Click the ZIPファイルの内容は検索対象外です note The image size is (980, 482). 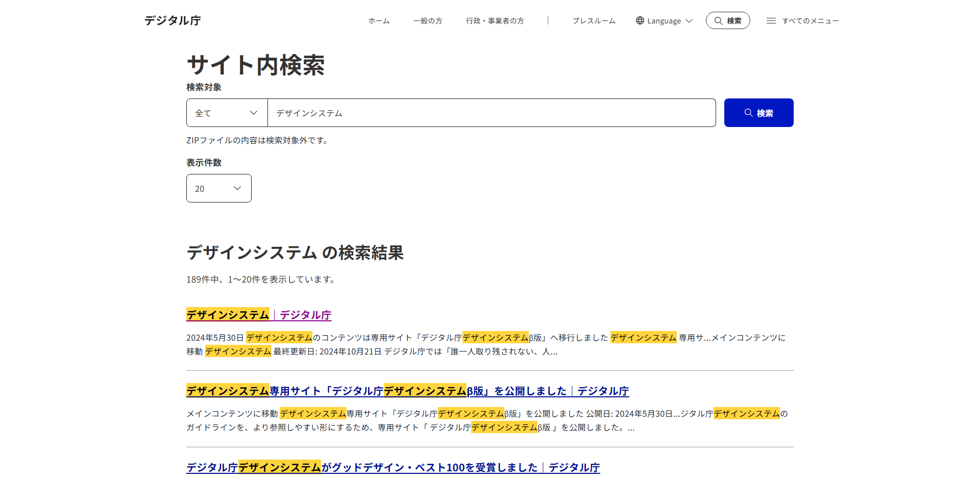(x=258, y=140)
